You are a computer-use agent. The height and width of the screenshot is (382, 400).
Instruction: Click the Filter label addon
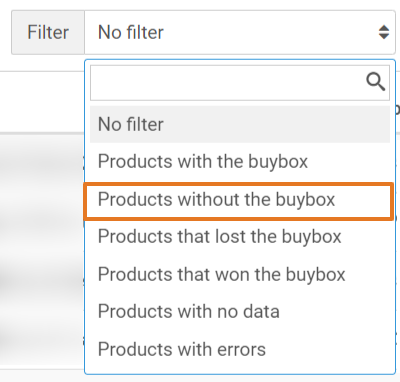(x=48, y=32)
